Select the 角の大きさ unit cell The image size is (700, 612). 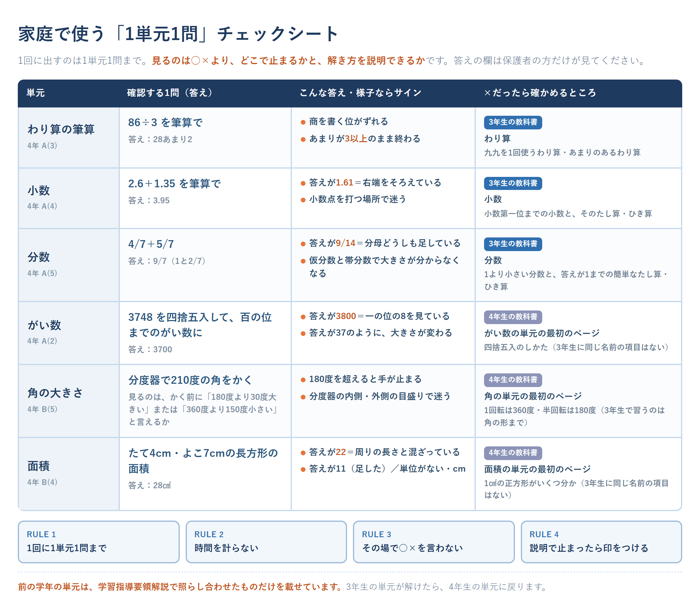69,401
